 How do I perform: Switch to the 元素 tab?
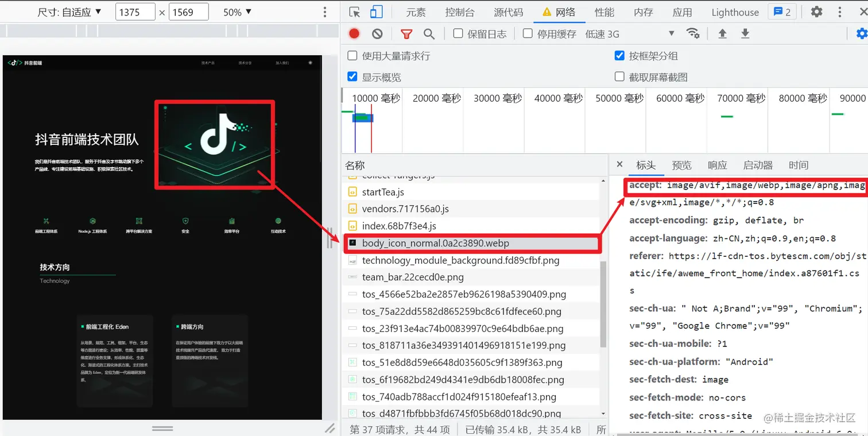(416, 12)
